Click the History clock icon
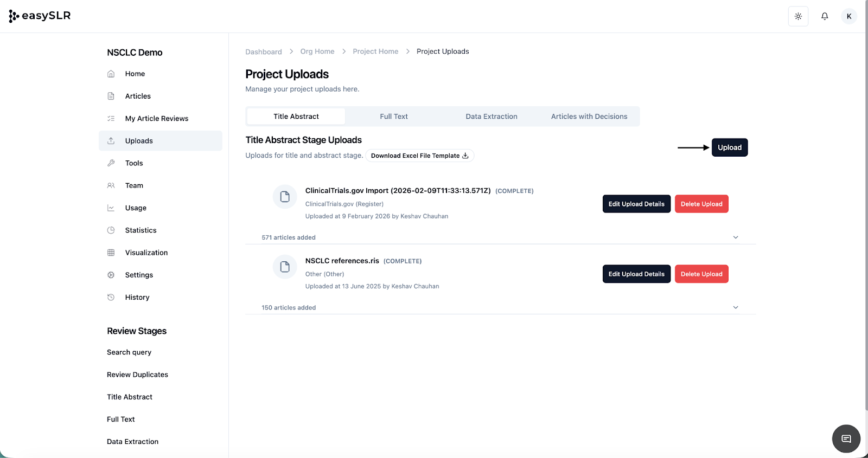Image resolution: width=868 pixels, height=458 pixels. pos(111,298)
